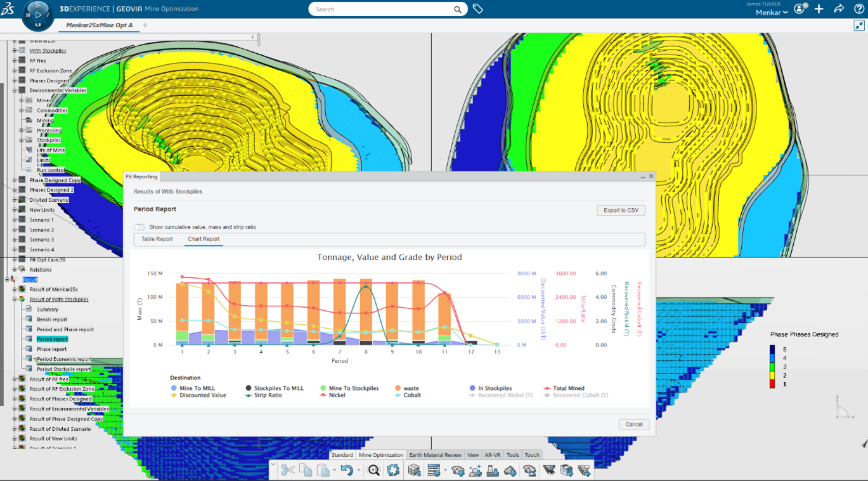Click the plus Add icon in top bar
This screenshot has height=481, width=868.
819,9
